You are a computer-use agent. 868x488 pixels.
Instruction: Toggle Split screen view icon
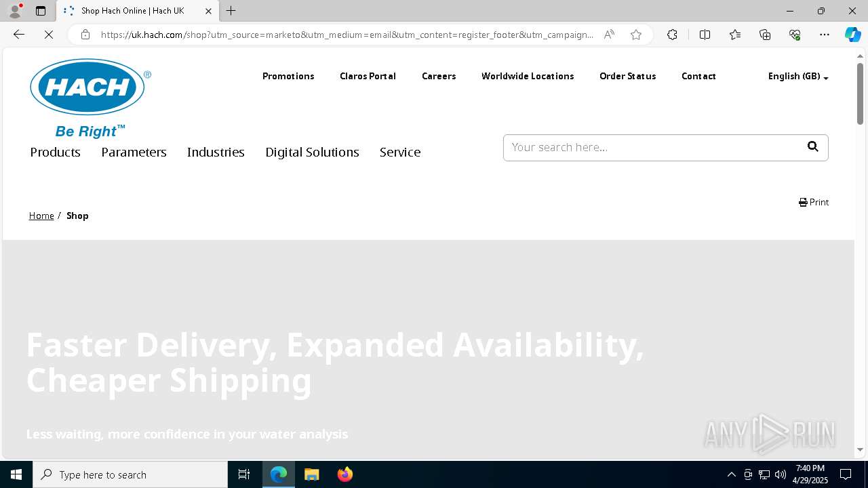[x=705, y=35]
